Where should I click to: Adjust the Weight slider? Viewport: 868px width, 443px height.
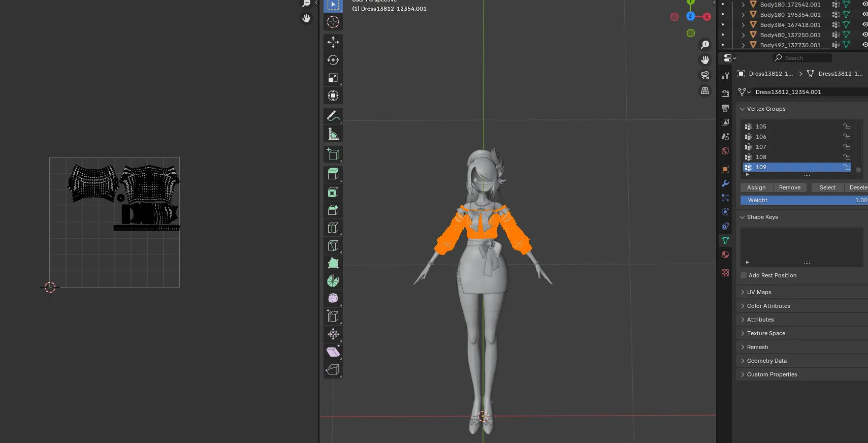point(804,200)
